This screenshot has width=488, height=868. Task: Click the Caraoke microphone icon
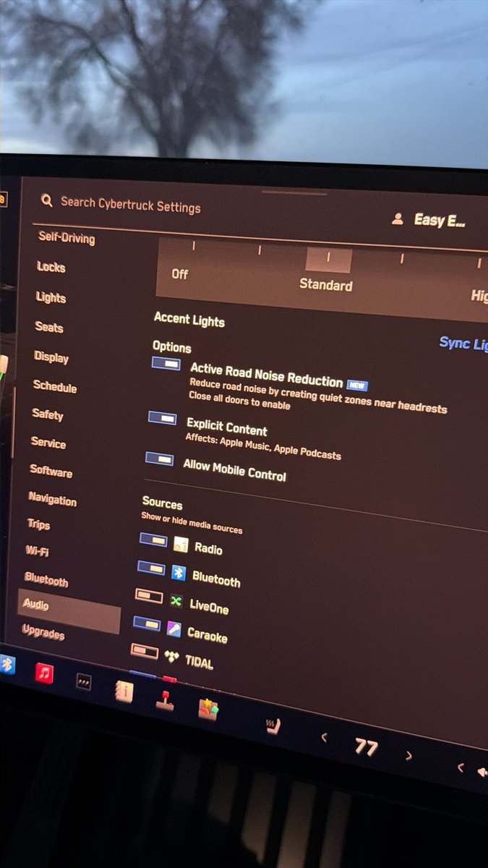tap(174, 629)
